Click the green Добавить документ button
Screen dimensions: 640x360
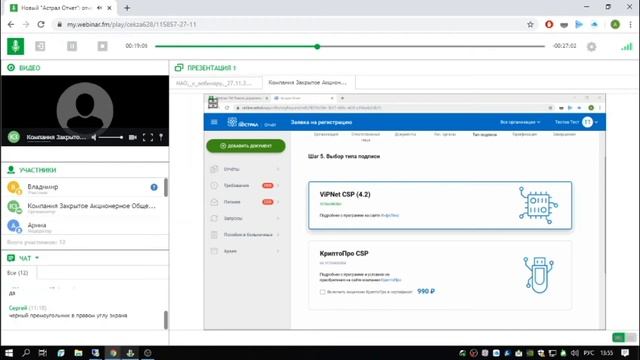pos(246,146)
